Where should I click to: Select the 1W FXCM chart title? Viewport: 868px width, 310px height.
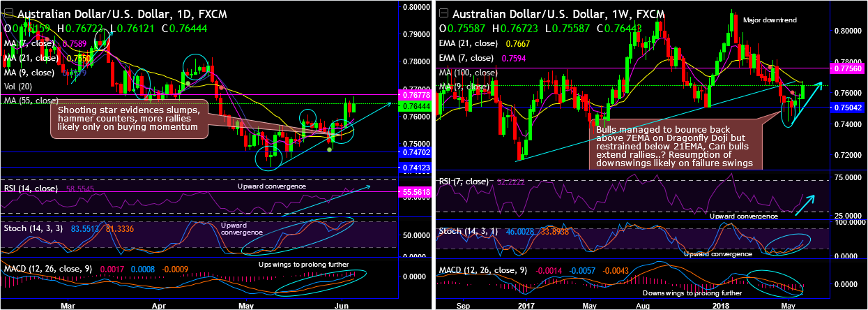558,14
